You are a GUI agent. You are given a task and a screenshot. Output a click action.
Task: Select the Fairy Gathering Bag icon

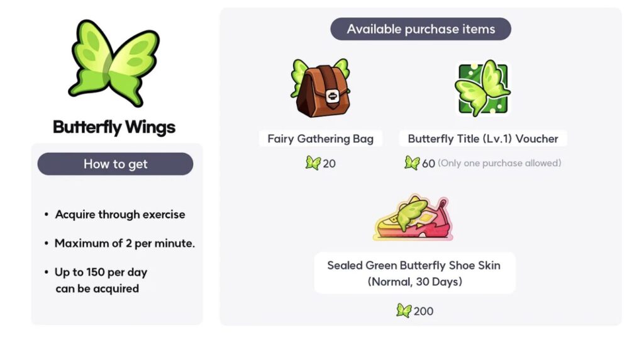click(x=320, y=88)
